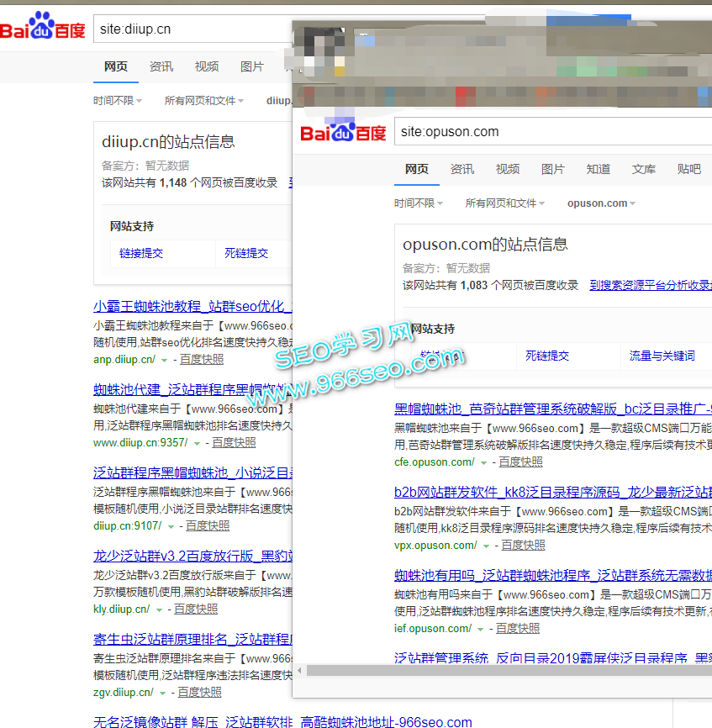Image resolution: width=712 pixels, height=728 pixels.
Task: Open the b2b网站群发软件 result
Action: (553, 492)
